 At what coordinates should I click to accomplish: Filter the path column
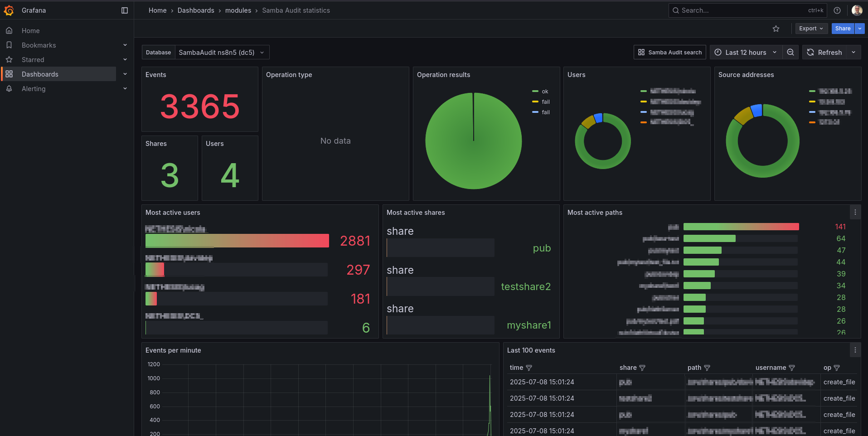(707, 368)
